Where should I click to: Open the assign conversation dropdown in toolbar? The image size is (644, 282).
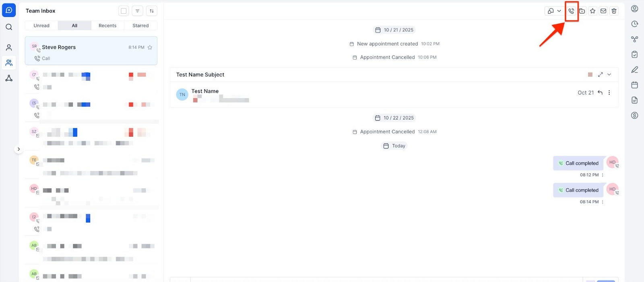pyautogui.click(x=554, y=11)
